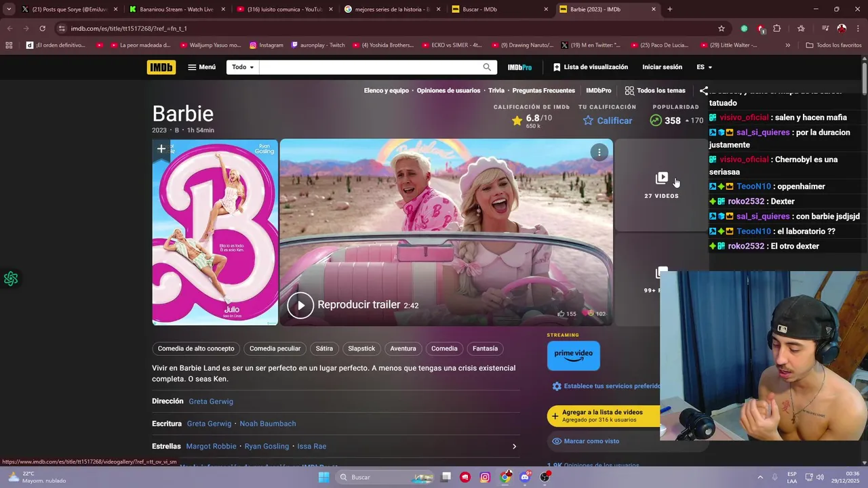868x488 pixels.
Task: Switch to luisito comunica YouTube tab
Action: [284, 9]
